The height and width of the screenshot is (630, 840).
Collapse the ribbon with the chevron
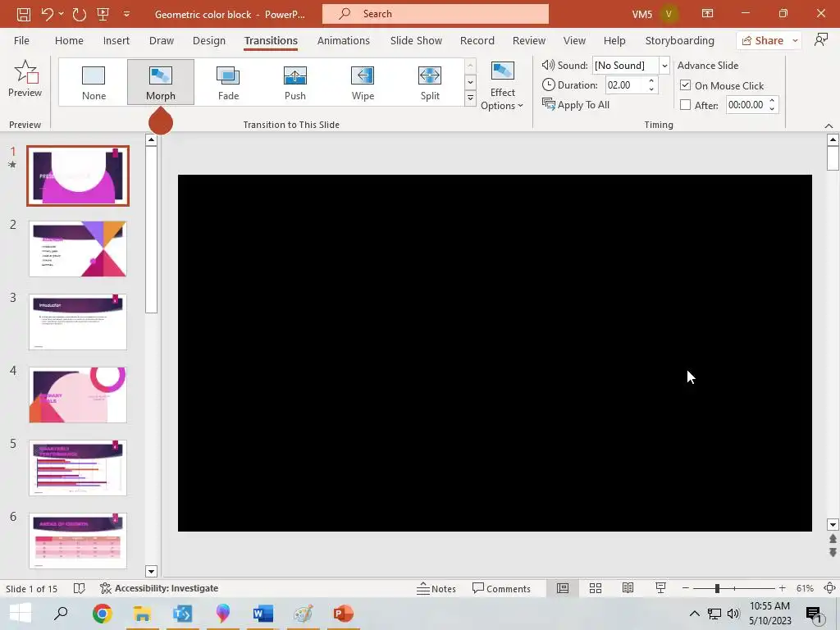pos(829,126)
